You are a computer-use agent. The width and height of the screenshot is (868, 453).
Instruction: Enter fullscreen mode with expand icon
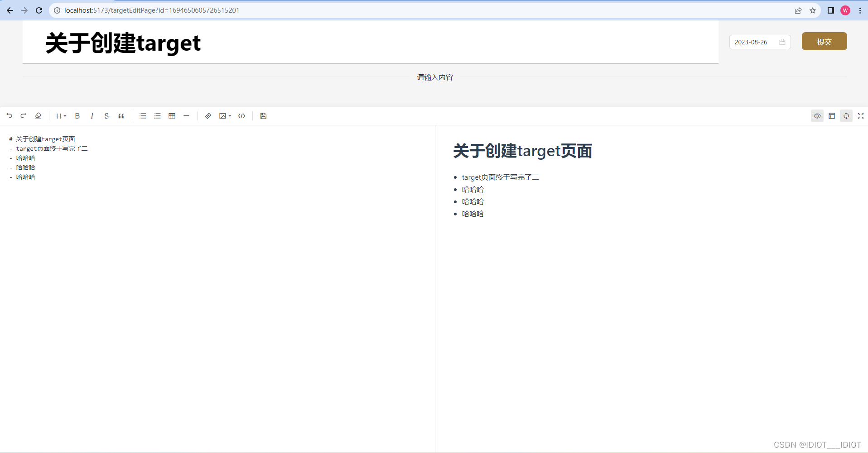click(860, 116)
